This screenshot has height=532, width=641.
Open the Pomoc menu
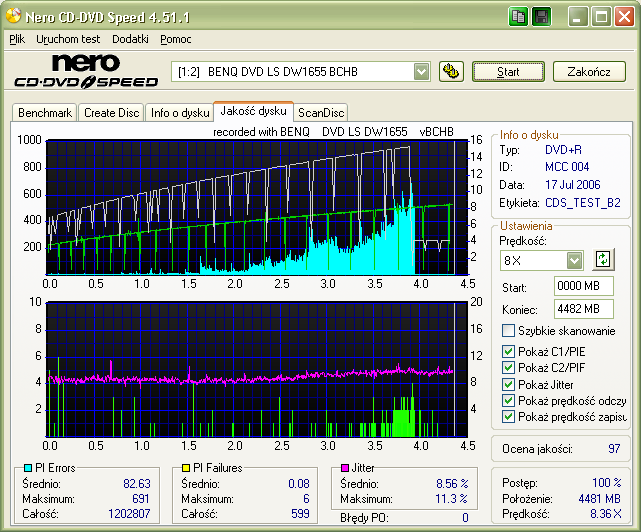[175, 39]
